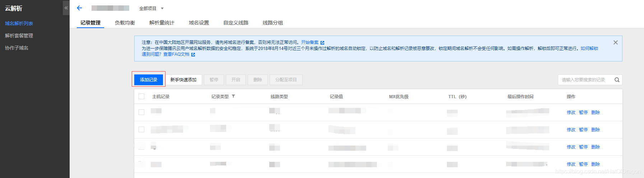This screenshot has height=178, width=644.
Task: Click 暂停 in the first record row
Action: tap(583, 113)
